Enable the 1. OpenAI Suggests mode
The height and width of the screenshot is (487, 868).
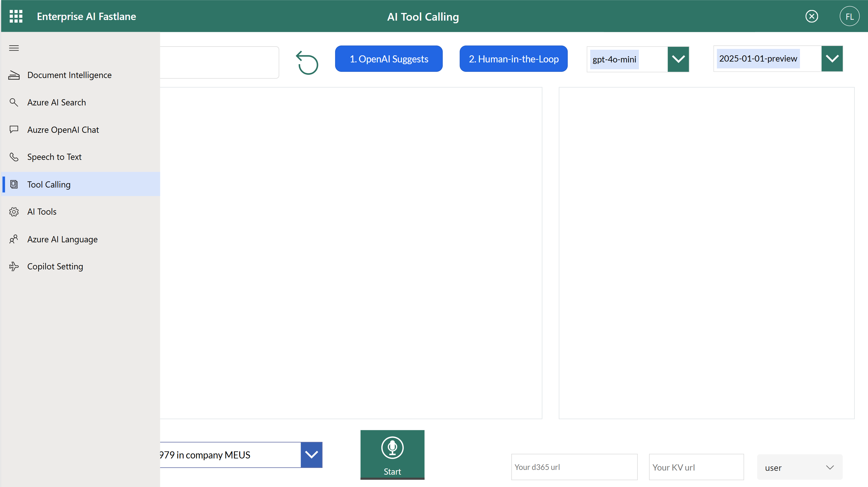tap(389, 58)
